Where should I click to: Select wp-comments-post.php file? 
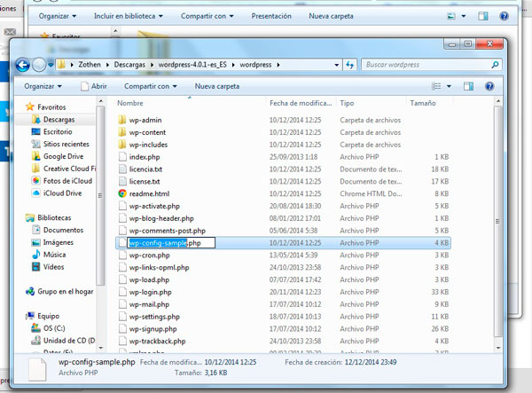click(x=168, y=231)
